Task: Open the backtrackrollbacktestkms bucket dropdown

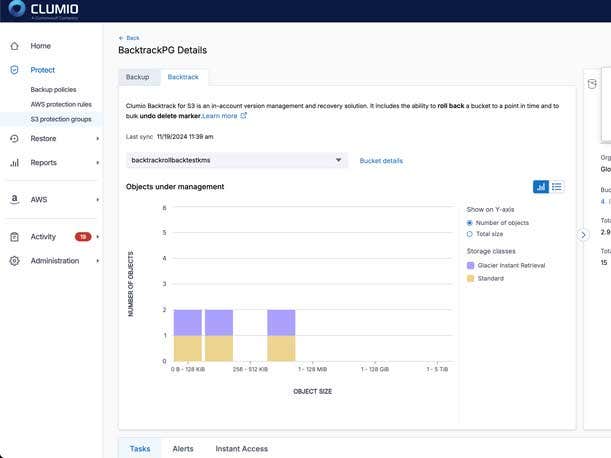Action: 237,160
